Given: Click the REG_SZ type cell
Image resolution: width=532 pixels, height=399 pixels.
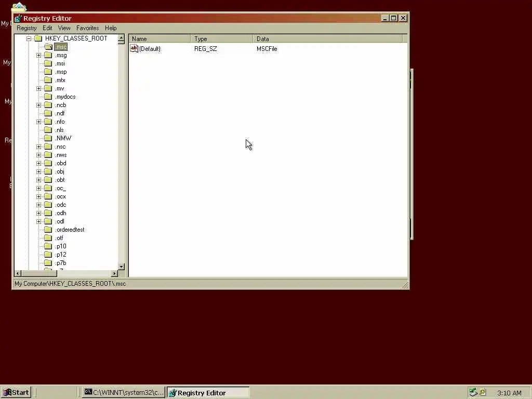Looking at the screenshot, I should click(206, 49).
